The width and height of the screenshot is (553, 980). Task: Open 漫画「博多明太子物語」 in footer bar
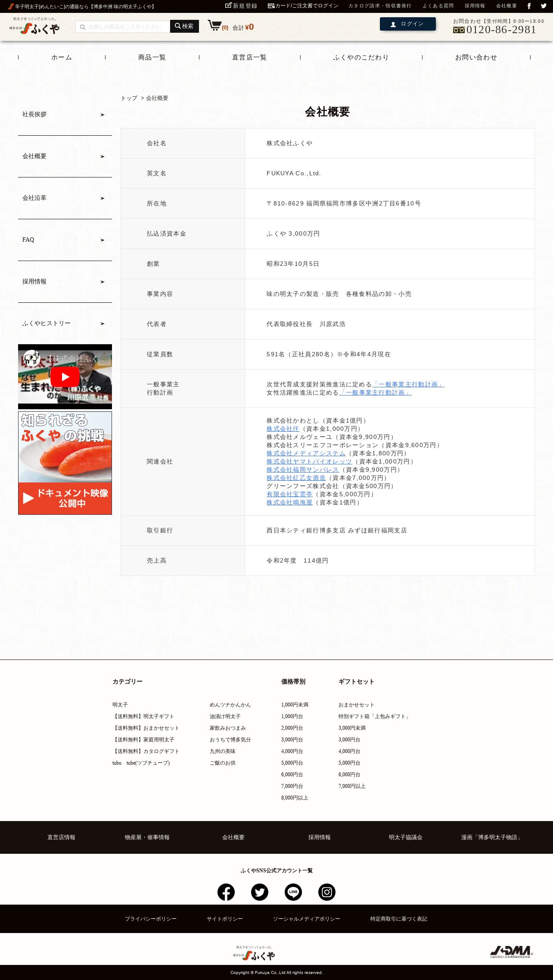pos(491,837)
